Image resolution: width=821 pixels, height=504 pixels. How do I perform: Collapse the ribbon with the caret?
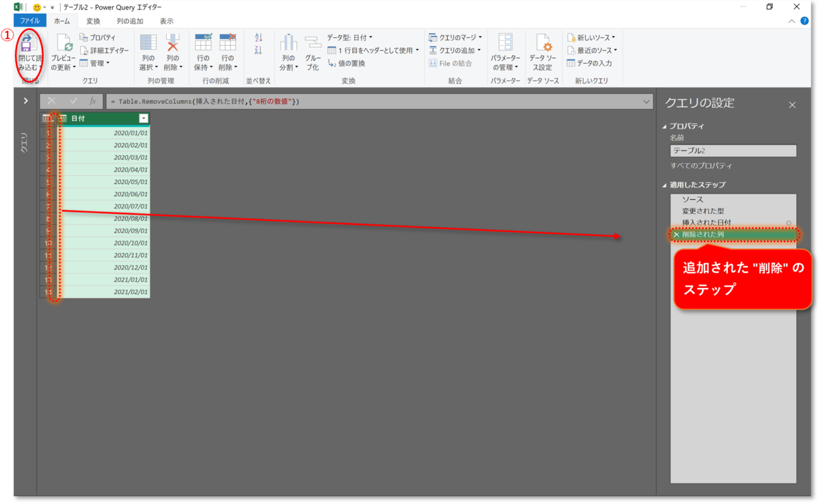(x=792, y=21)
